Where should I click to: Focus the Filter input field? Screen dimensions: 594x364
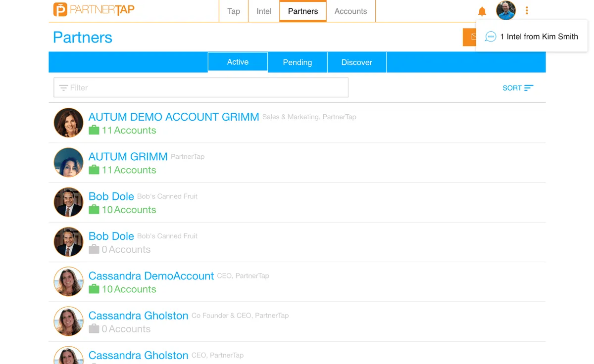coord(201,88)
